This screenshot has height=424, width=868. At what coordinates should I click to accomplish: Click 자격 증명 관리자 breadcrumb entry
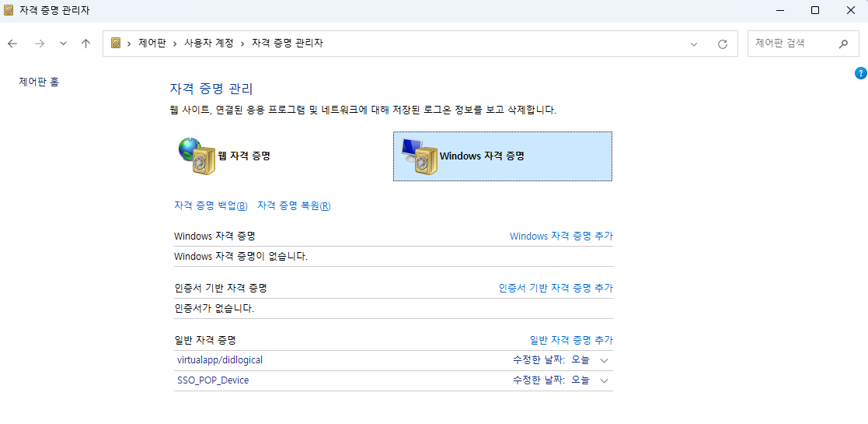pos(288,44)
